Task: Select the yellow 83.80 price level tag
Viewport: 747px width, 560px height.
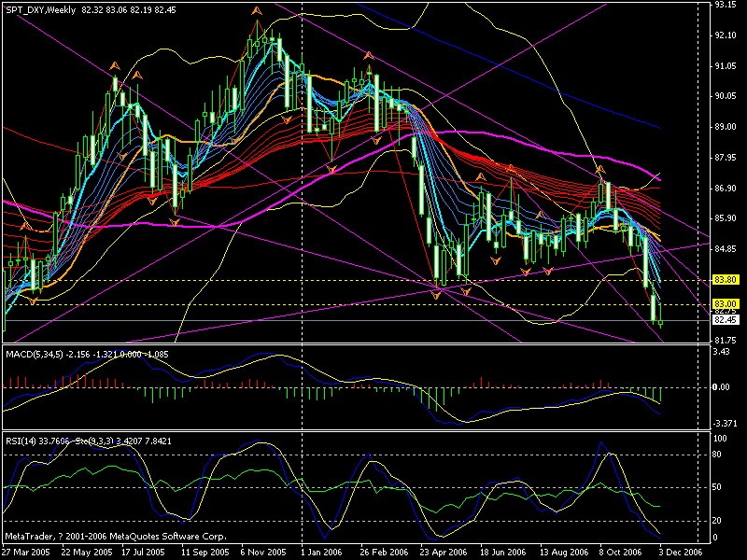Action: tap(724, 279)
